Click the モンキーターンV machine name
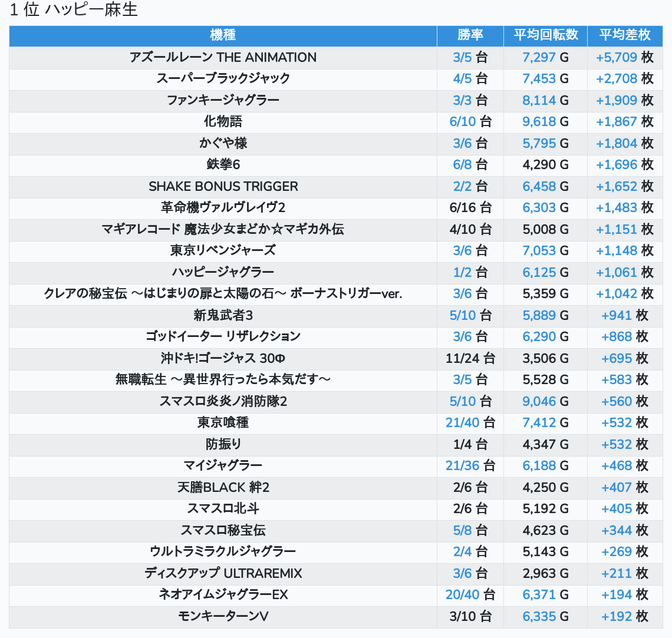 point(223,616)
